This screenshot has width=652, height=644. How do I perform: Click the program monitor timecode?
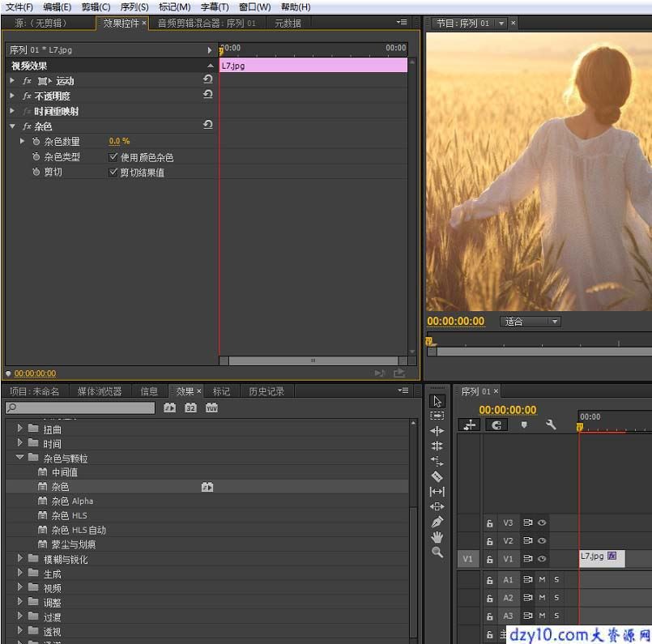click(x=456, y=322)
